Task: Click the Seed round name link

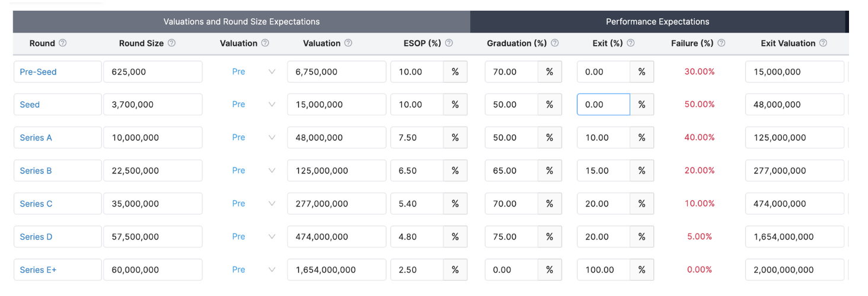Action: point(30,105)
